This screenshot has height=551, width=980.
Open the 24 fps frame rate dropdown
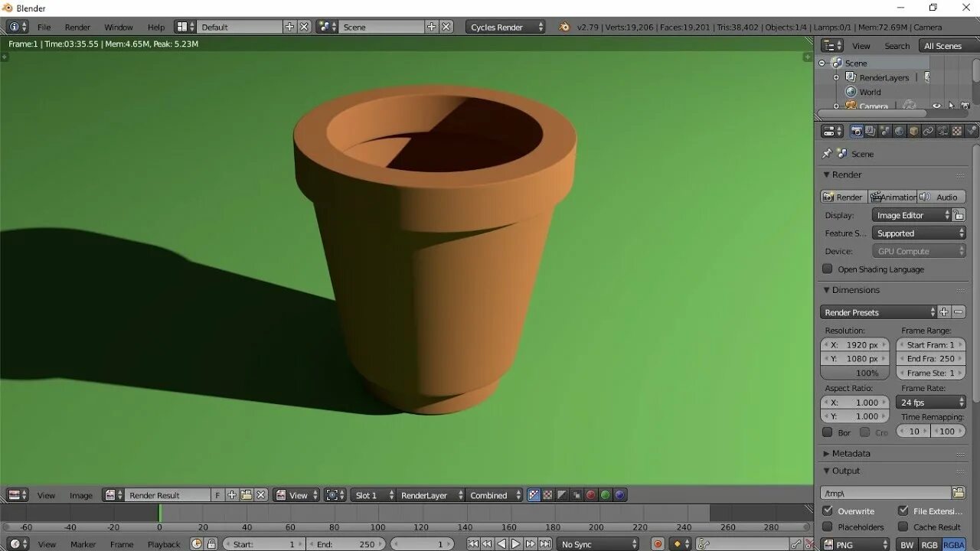931,403
